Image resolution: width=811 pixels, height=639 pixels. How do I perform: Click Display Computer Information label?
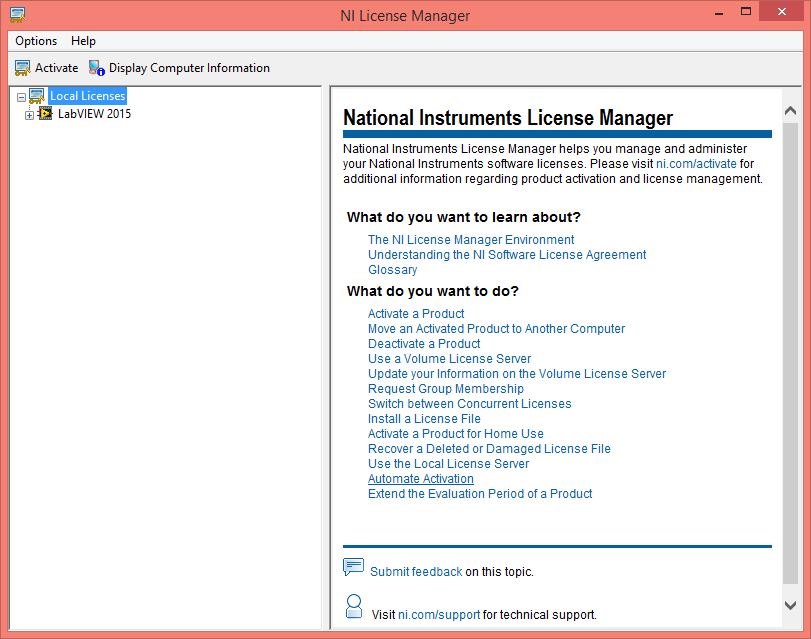pyautogui.click(x=189, y=68)
